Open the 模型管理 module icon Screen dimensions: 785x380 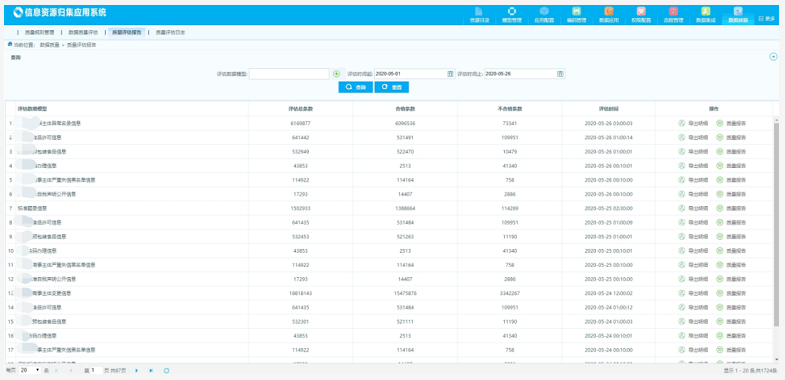point(512,15)
